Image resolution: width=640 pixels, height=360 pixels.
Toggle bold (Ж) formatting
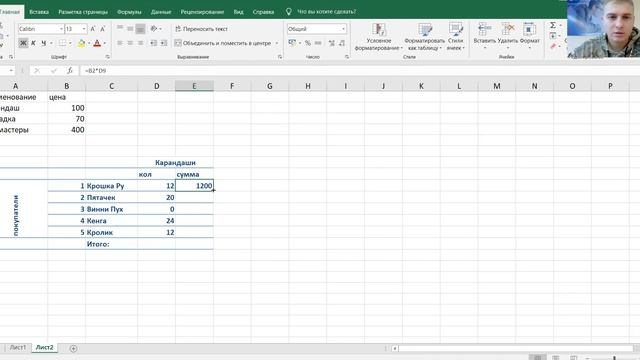coord(23,43)
